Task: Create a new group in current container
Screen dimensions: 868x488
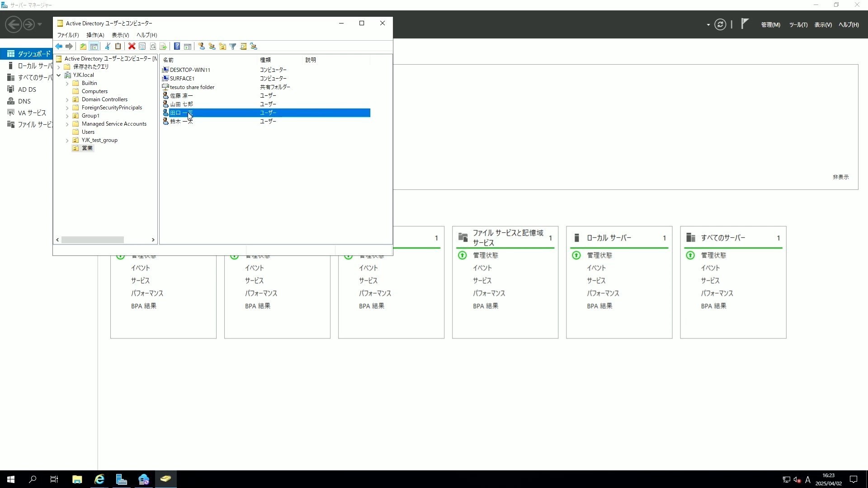Action: [x=212, y=47]
